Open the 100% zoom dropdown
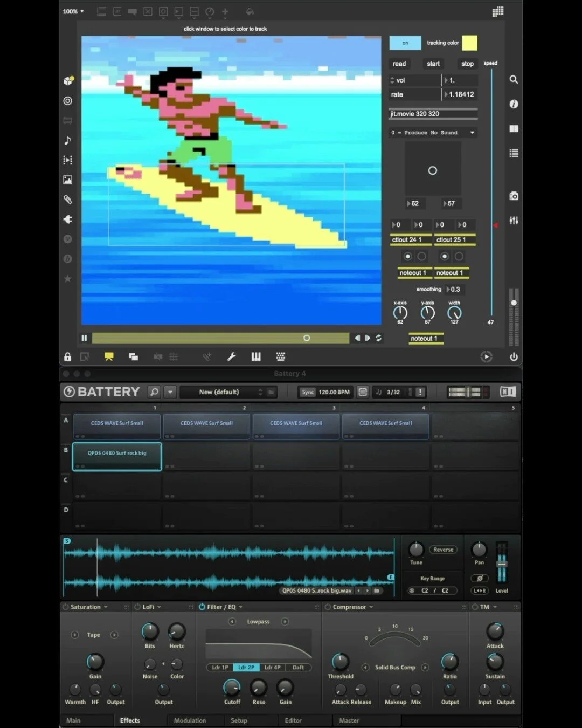582x728 pixels. click(73, 11)
